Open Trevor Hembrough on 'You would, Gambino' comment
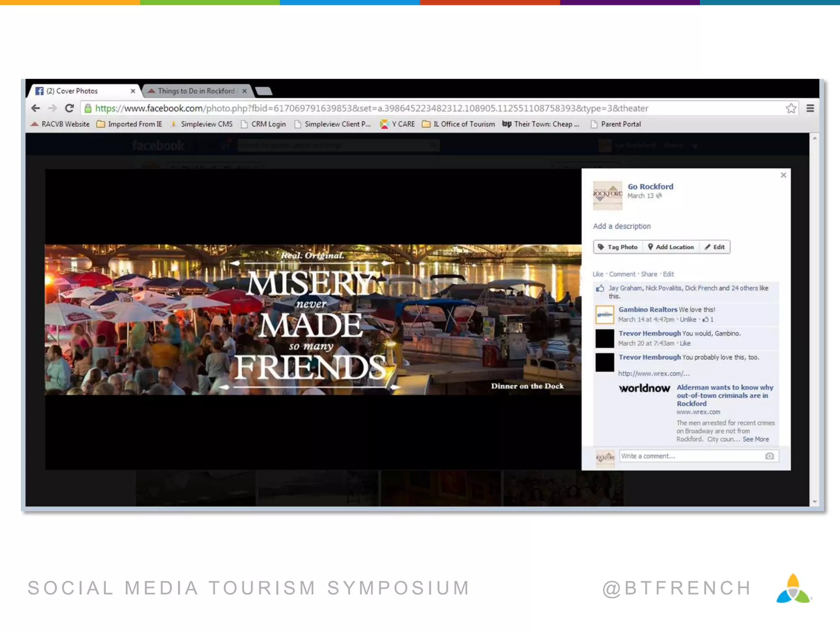This screenshot has height=630, width=840. [x=649, y=333]
